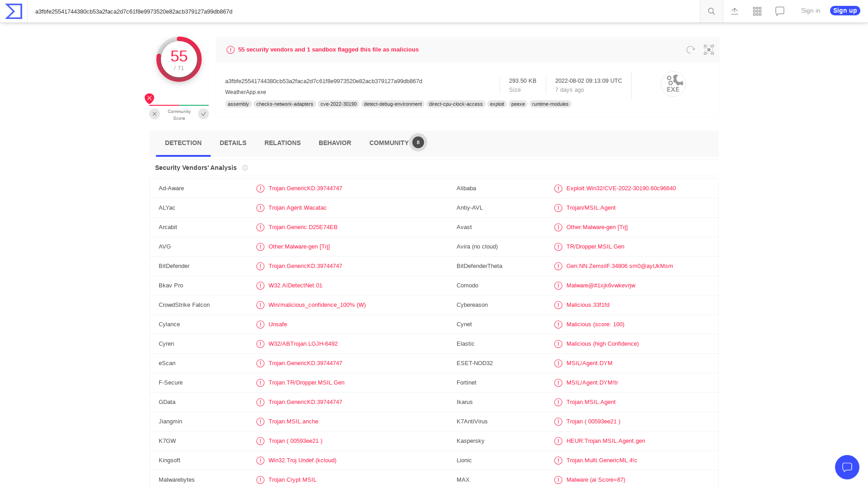The width and height of the screenshot is (868, 488).
Task: Vote the file as malicious with the X button
Action: 154,114
